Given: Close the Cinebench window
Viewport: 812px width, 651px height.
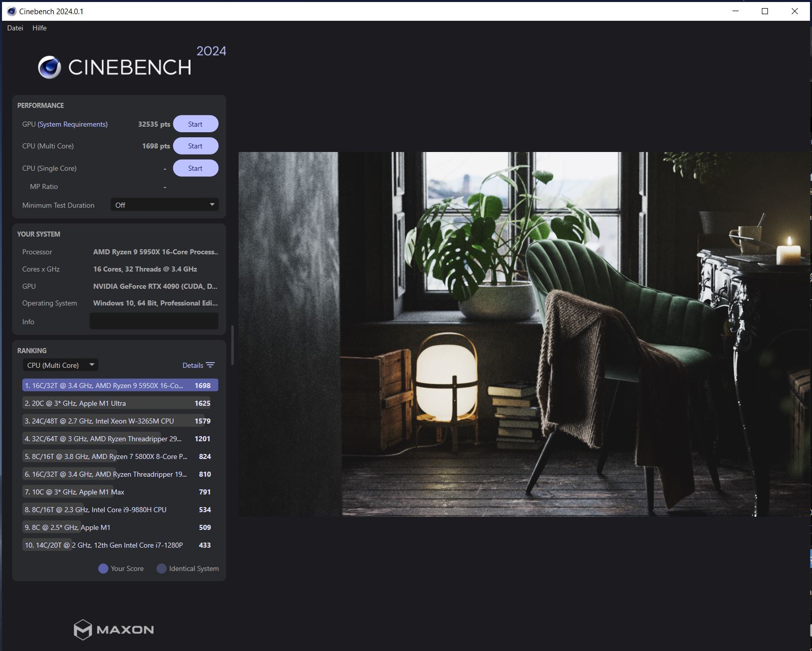Looking at the screenshot, I should 794,11.
